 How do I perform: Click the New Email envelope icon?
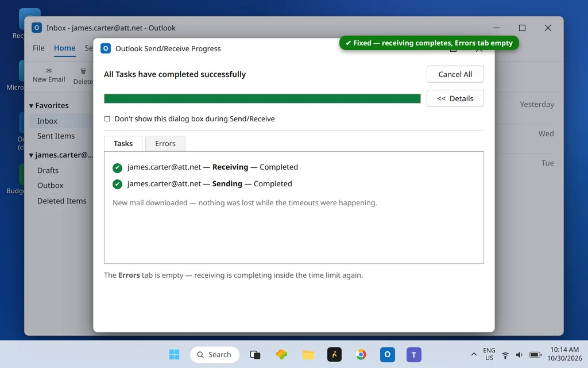click(49, 71)
